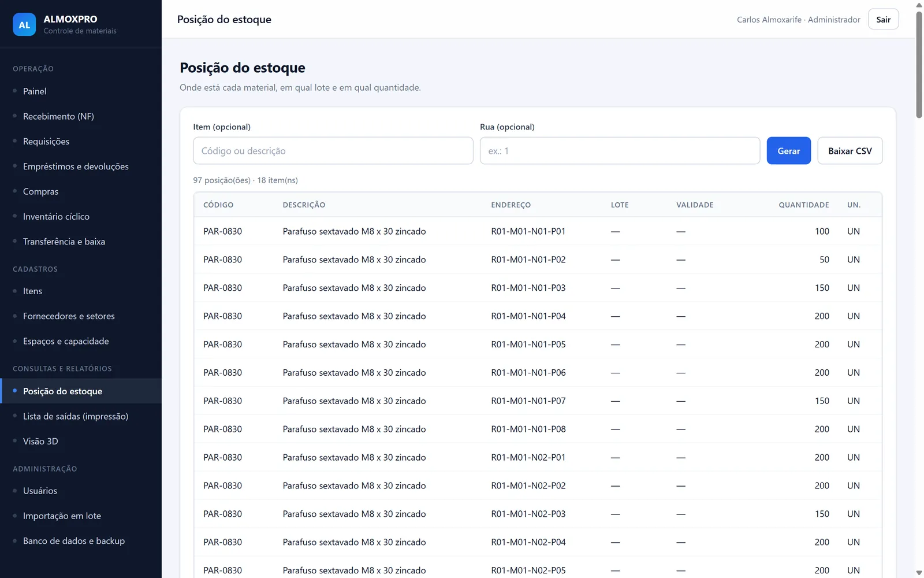
Task: Select address cell R01-M01-N01-P02
Action: tap(528, 260)
